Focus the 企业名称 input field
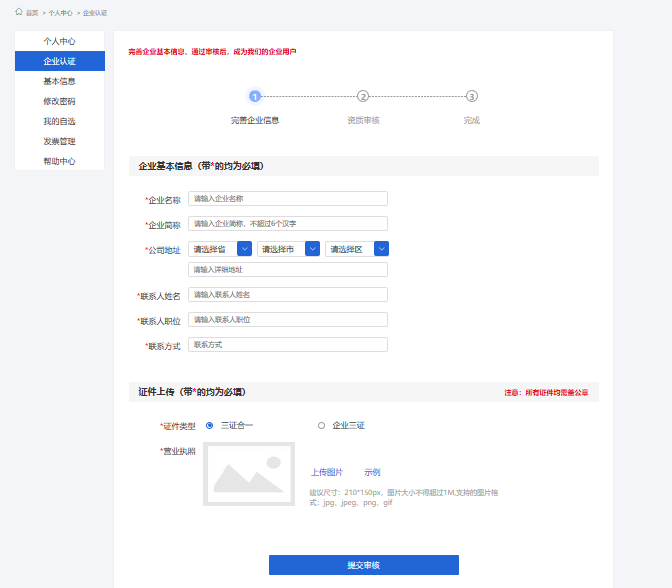Image resolution: width=672 pixels, height=588 pixels. click(x=287, y=199)
